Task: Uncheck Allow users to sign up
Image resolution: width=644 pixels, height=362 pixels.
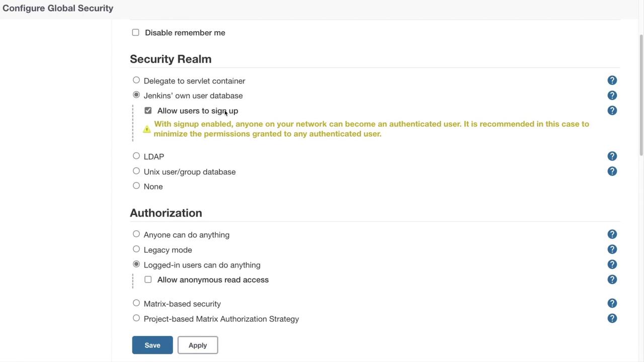Action: click(x=148, y=111)
